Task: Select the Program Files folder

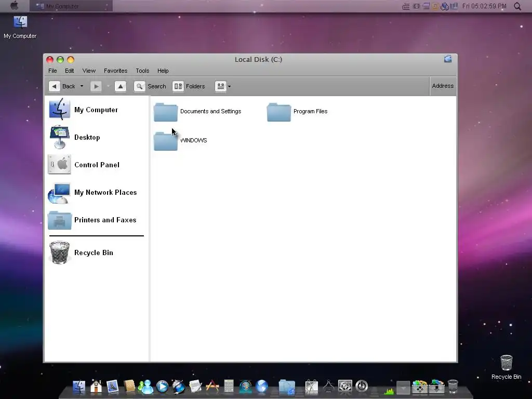Action: (297, 112)
